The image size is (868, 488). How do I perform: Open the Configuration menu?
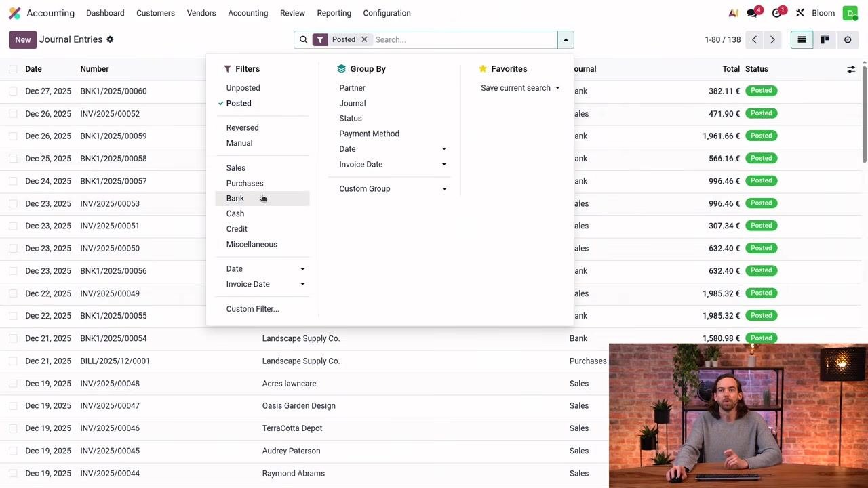(x=387, y=13)
